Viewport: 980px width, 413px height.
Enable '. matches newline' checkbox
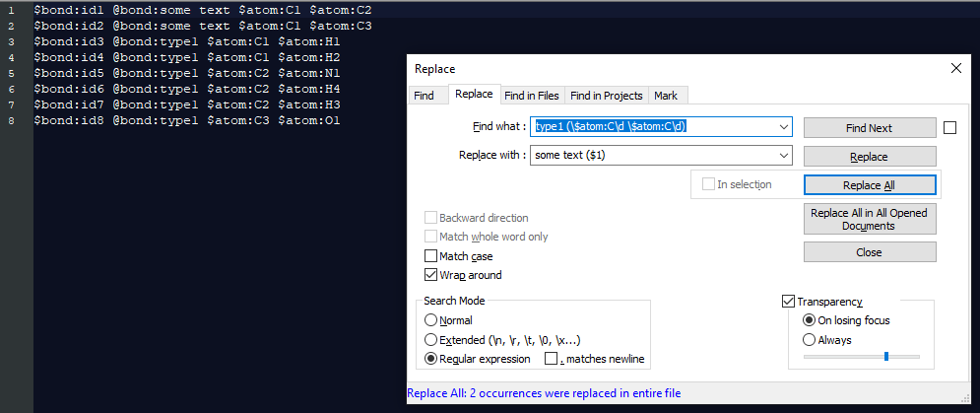pos(552,359)
